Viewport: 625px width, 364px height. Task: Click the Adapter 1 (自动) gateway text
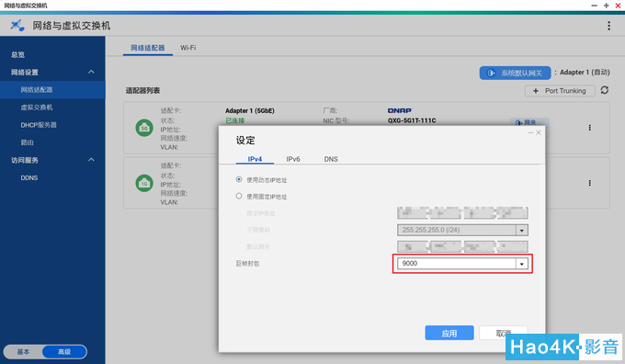click(585, 73)
